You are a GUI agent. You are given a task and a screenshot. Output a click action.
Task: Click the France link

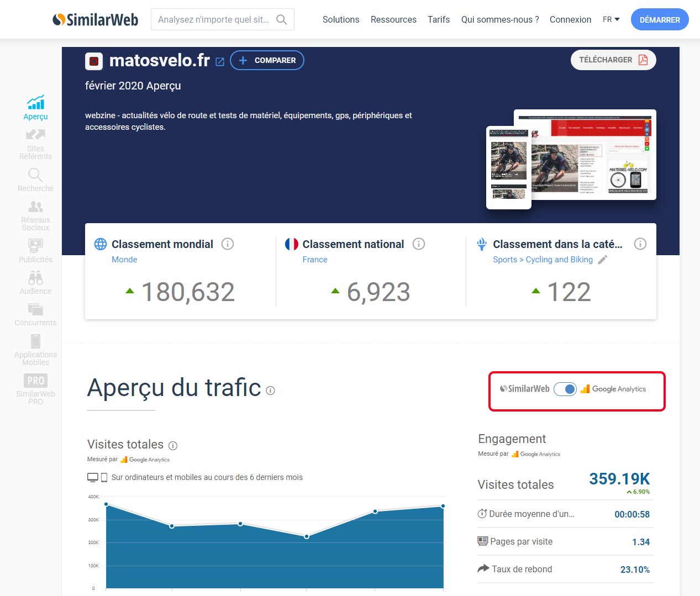click(x=315, y=260)
